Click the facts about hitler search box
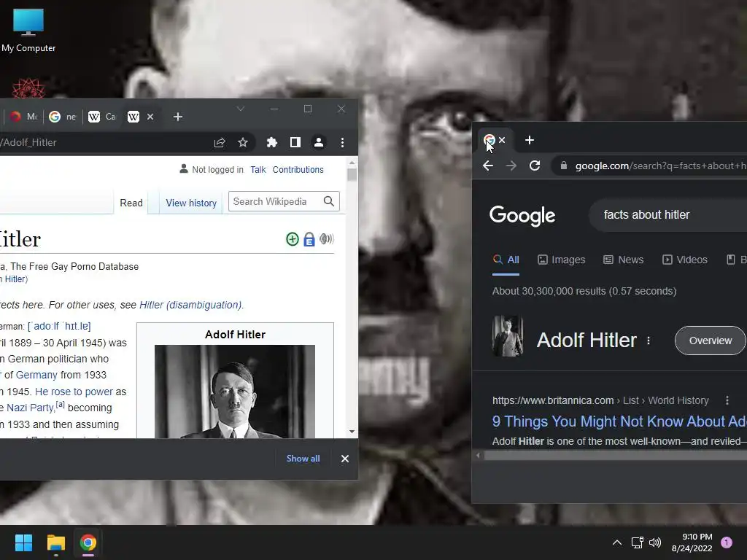Image resolution: width=747 pixels, height=560 pixels. pos(668,215)
